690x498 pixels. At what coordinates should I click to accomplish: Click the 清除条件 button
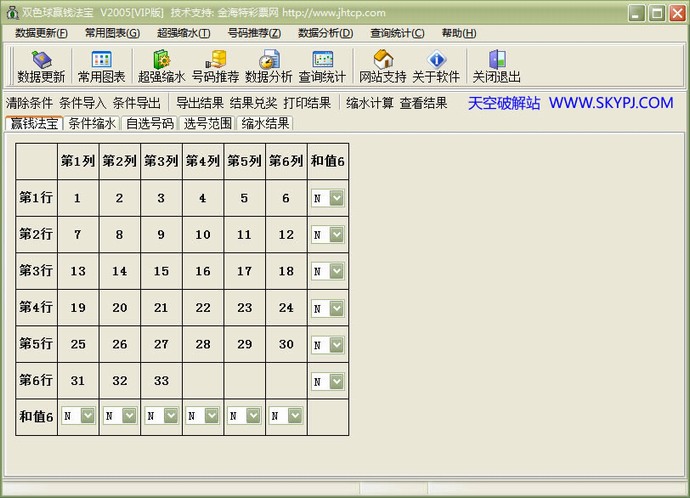point(29,103)
